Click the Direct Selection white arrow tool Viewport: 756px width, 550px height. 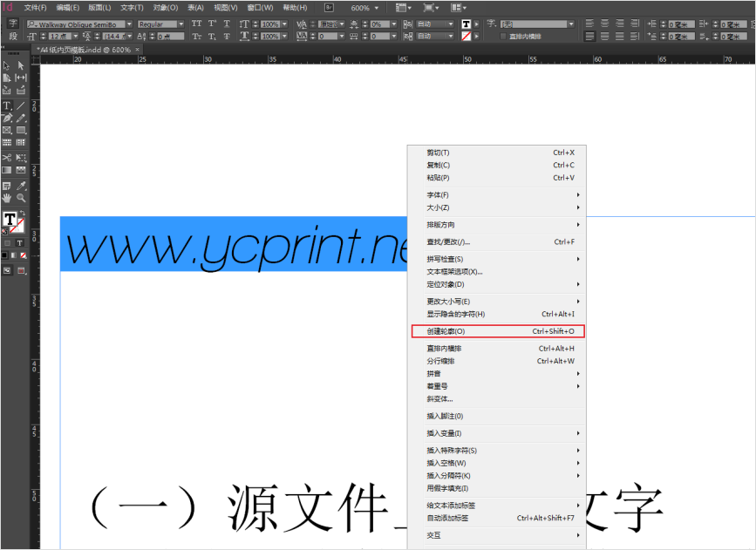coord(21,65)
